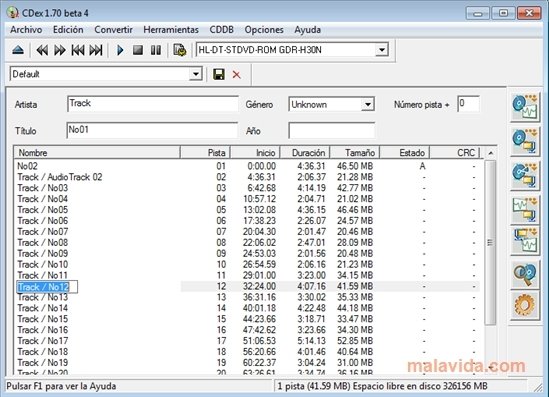
Task: Sort tracks by Tamaño column
Action: 355,153
